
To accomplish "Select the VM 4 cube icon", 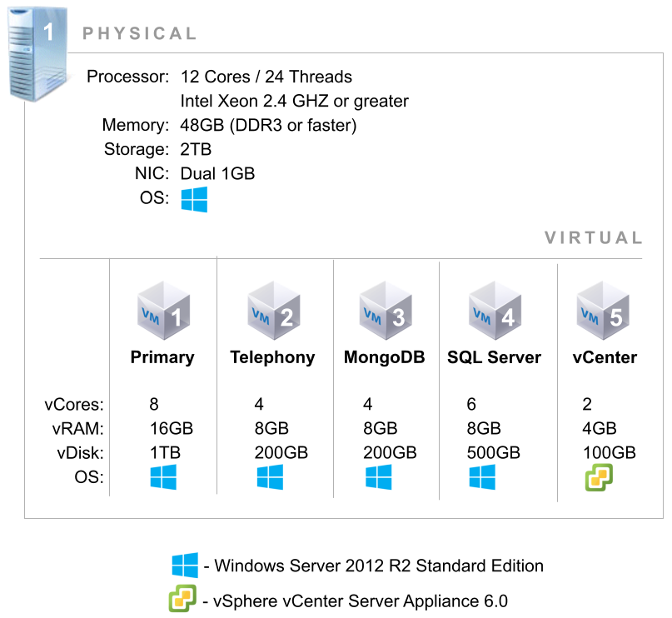I will (x=495, y=311).
